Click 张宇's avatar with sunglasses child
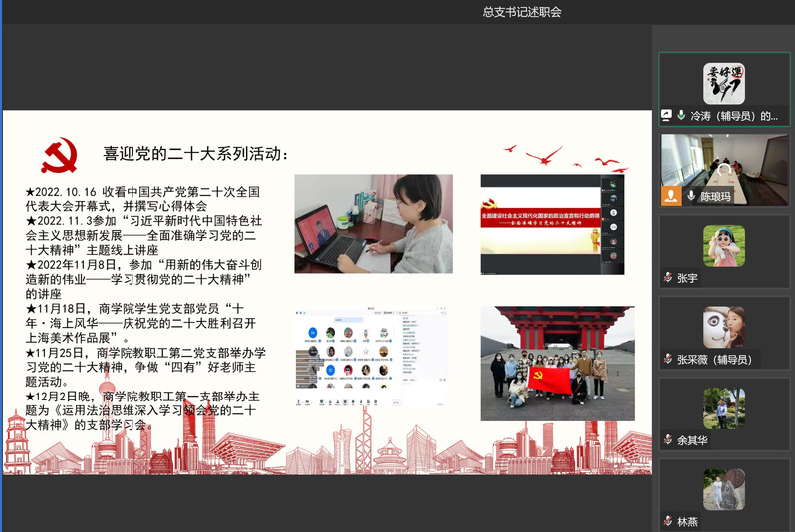795x532 pixels. 724,246
